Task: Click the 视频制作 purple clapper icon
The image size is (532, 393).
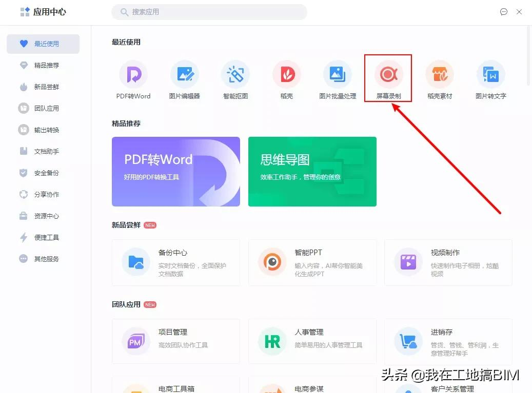Action: (408, 262)
